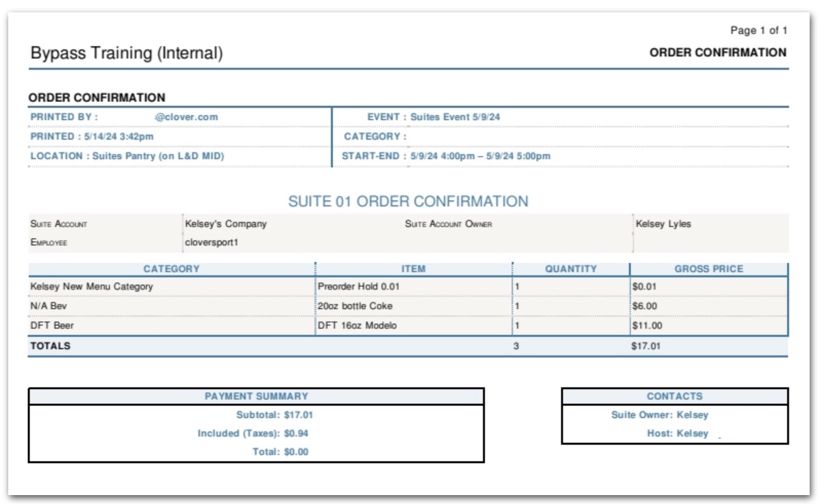Screen dimensions: 822x504
Task: Click the left-aligned ORDER CONFIRMATION section title
Action: click(97, 98)
